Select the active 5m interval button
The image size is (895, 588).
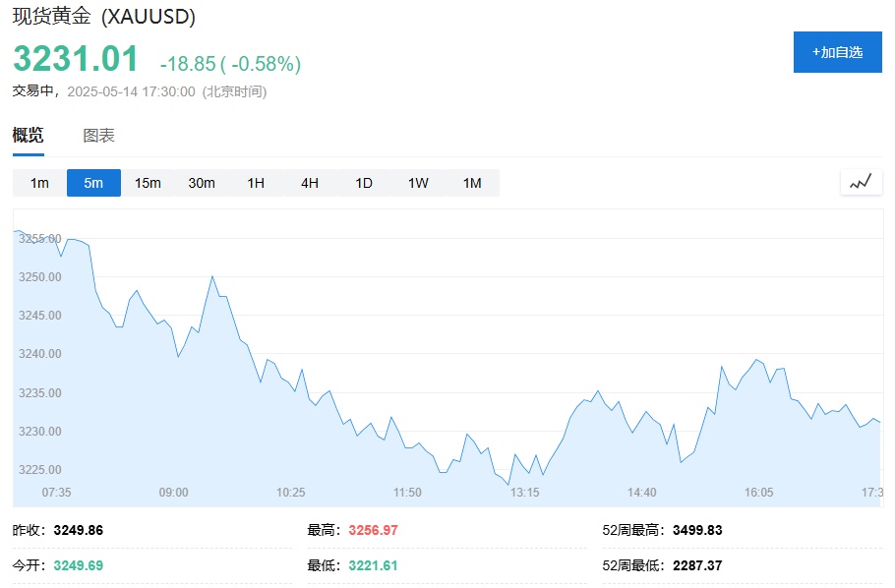[93, 183]
